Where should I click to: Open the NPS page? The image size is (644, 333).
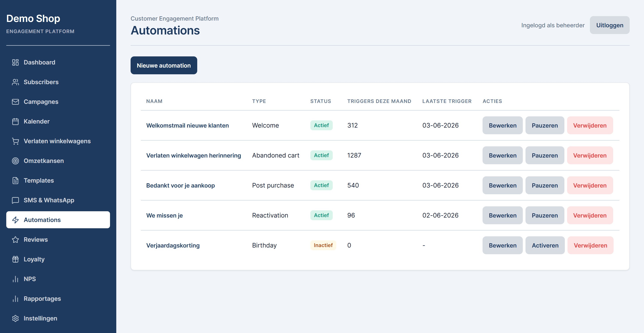click(58, 279)
